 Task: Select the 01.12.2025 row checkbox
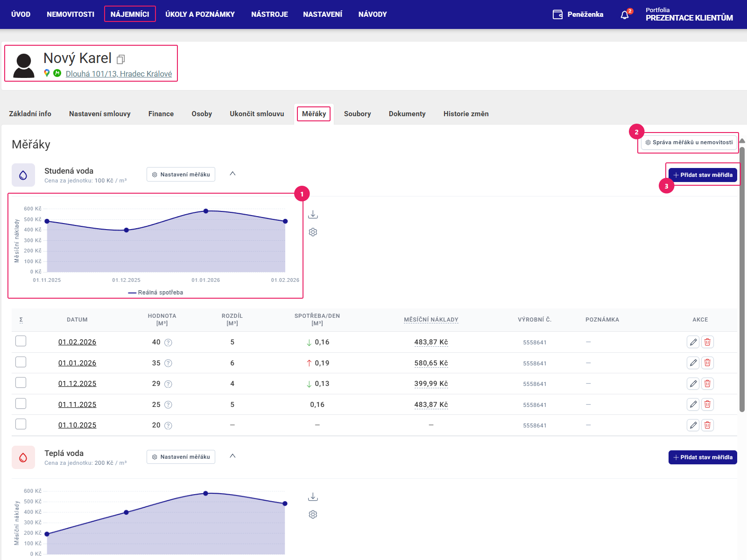(21, 383)
